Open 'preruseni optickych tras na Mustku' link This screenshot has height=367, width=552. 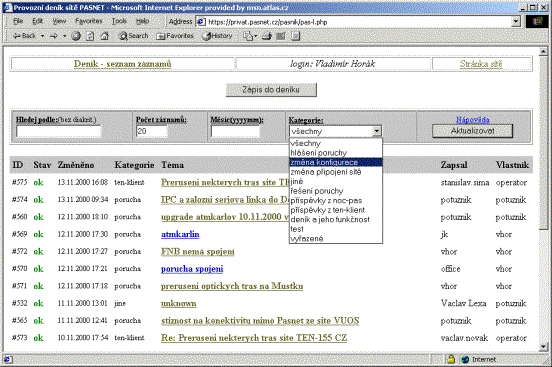click(232, 286)
